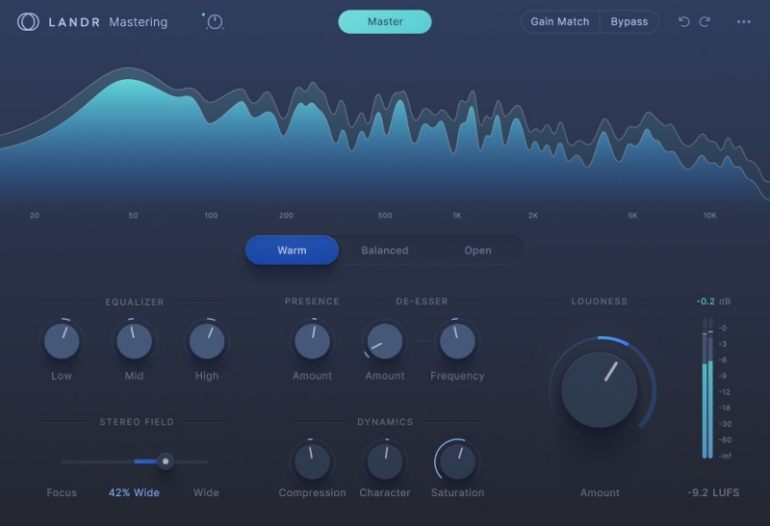Click the undo arrow icon
770x526 pixels.
click(x=684, y=22)
